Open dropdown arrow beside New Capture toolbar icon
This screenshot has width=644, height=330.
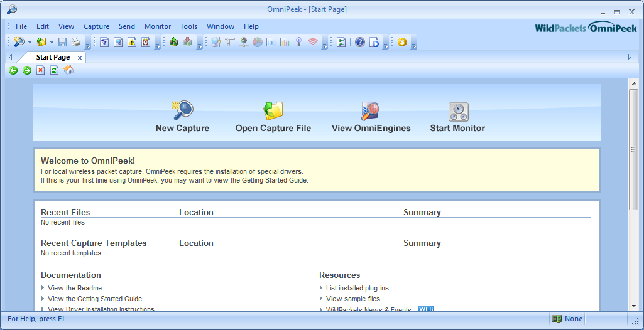[x=29, y=43]
